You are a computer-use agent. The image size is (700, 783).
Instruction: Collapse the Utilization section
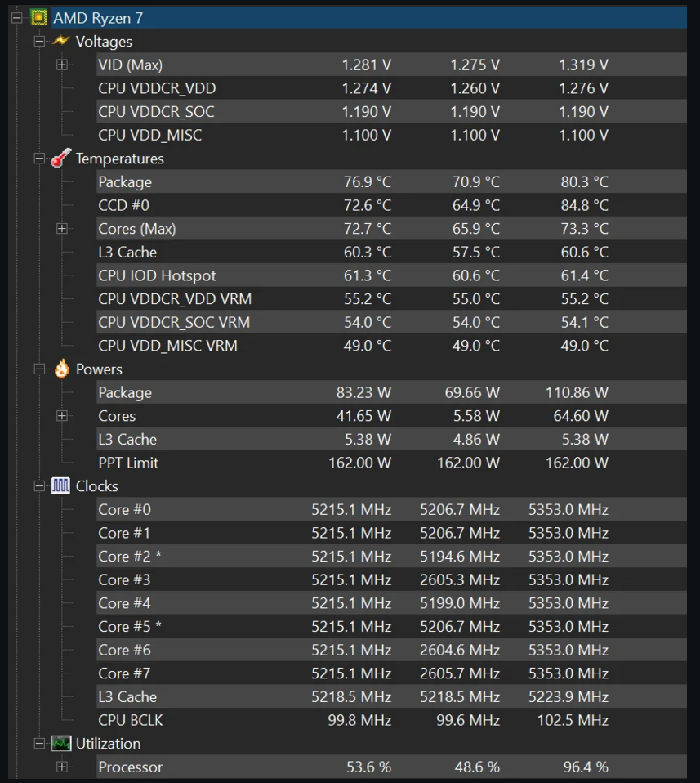(39, 744)
